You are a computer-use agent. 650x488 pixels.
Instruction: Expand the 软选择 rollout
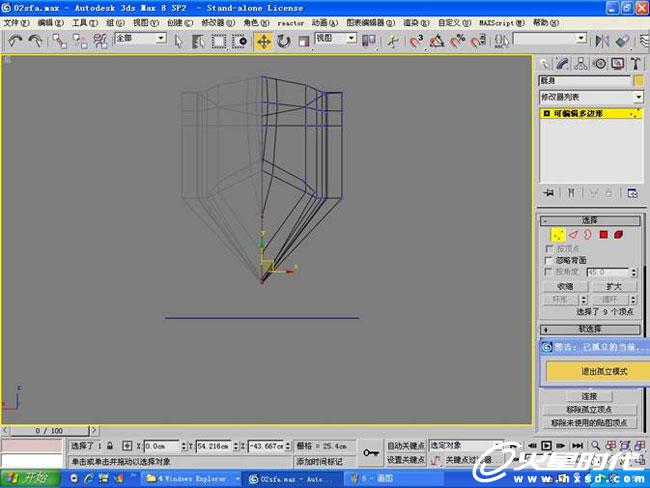pyautogui.click(x=590, y=329)
